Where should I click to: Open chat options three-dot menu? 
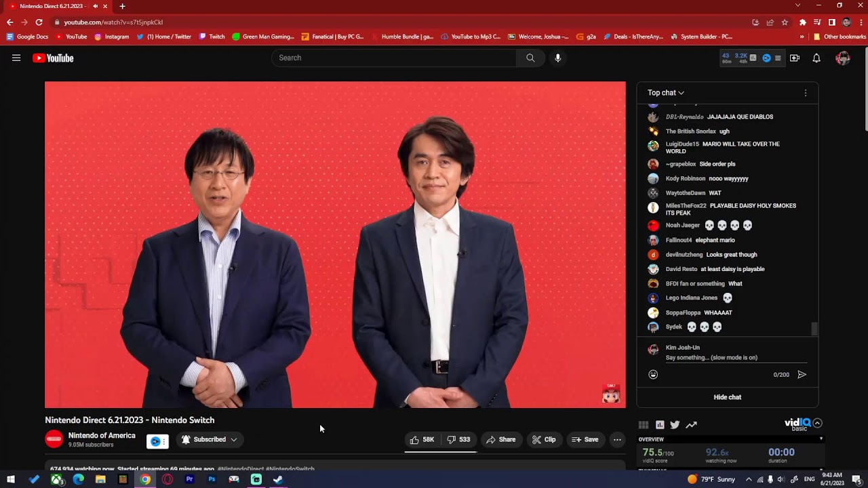806,93
